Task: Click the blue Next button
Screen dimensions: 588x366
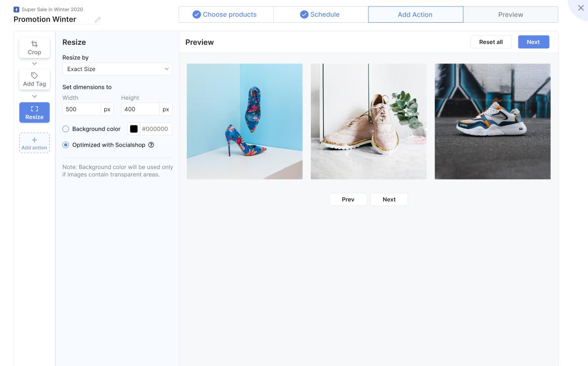Action: click(x=533, y=42)
